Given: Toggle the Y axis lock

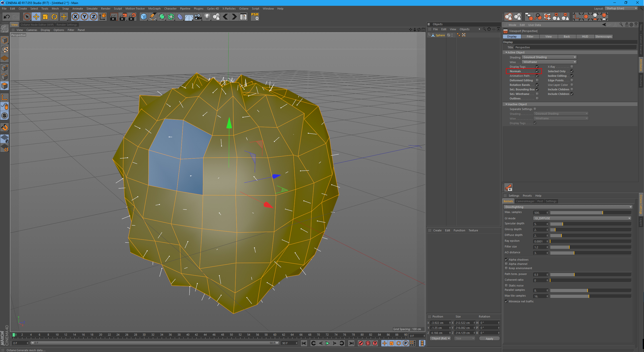Looking at the screenshot, I should [x=84, y=17].
